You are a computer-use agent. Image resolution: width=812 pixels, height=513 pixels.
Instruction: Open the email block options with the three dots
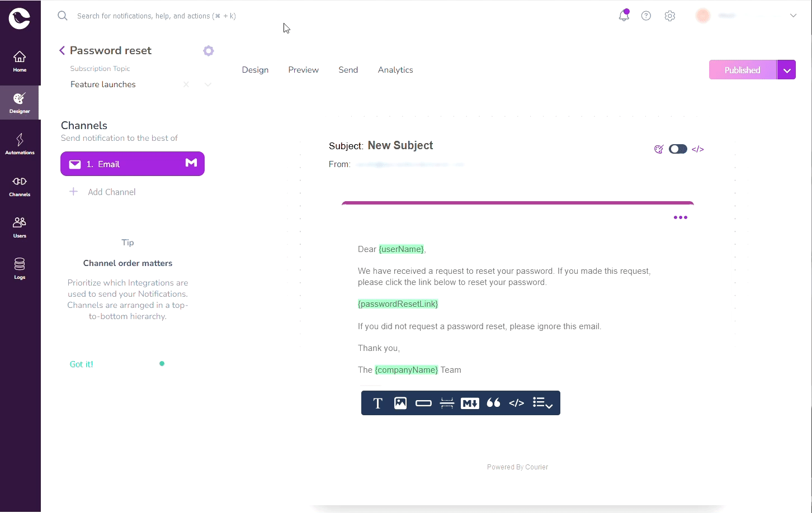(x=681, y=217)
